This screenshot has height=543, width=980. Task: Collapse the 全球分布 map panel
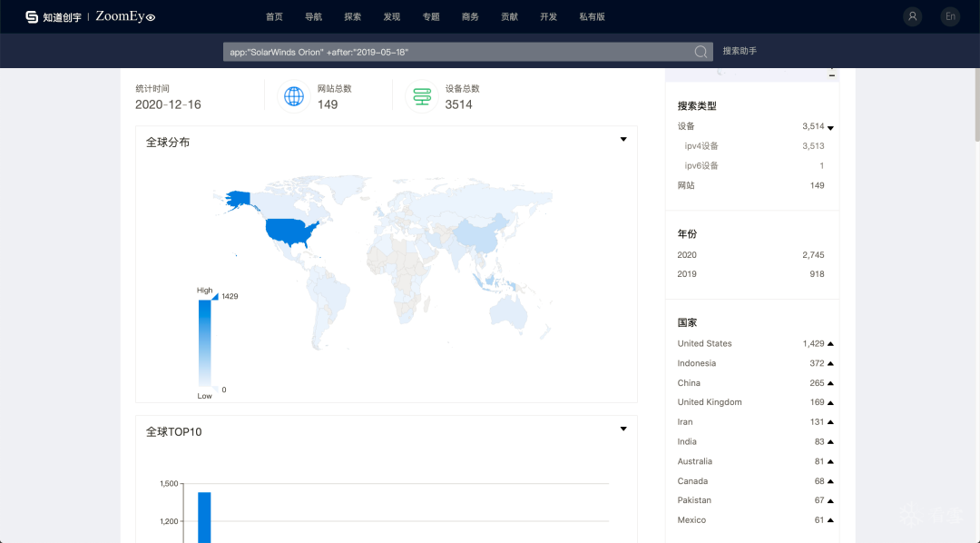tap(623, 140)
